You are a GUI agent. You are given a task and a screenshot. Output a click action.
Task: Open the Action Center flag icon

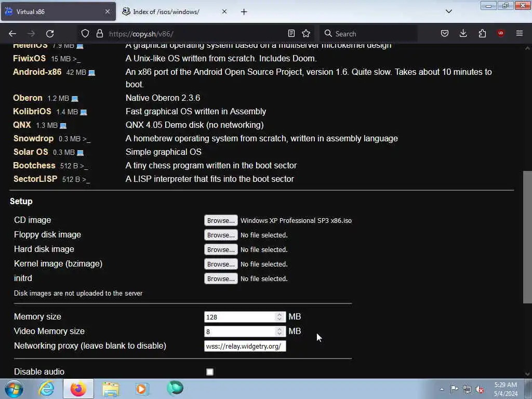454,389
